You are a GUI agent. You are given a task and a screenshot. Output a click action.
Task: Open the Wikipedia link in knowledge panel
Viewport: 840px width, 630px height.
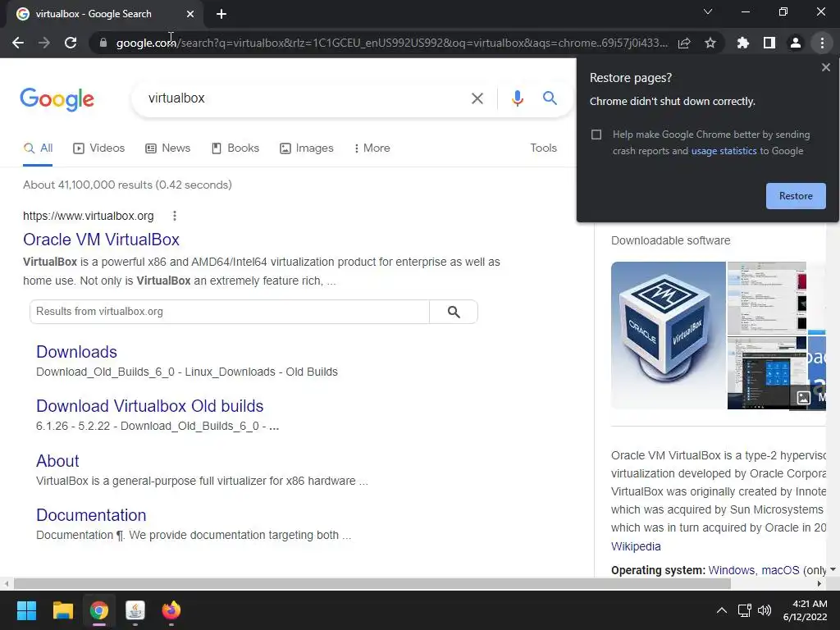(636, 546)
